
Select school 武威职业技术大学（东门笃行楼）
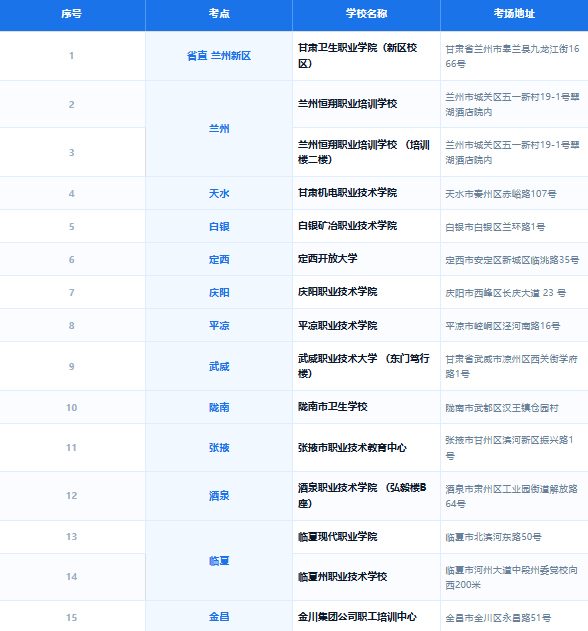click(364, 366)
